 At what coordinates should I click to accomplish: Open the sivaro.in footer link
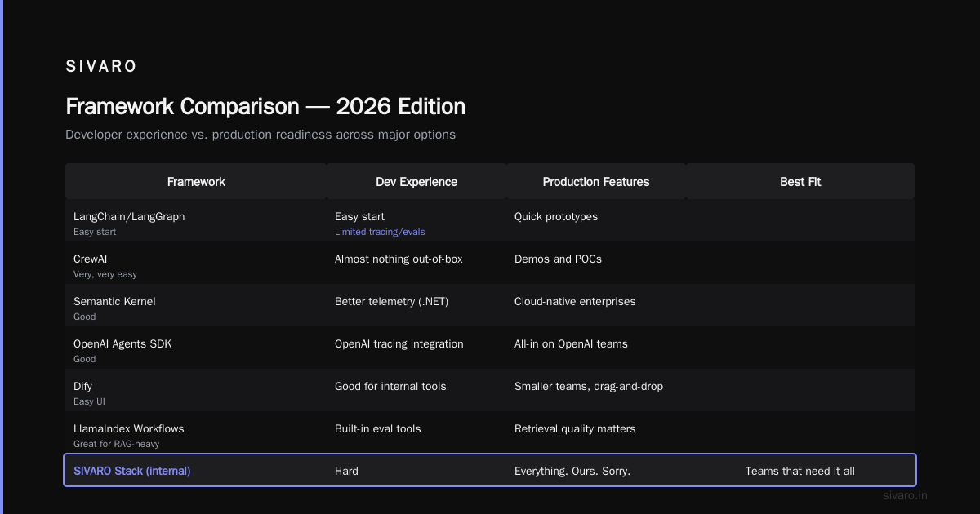pyautogui.click(x=905, y=495)
